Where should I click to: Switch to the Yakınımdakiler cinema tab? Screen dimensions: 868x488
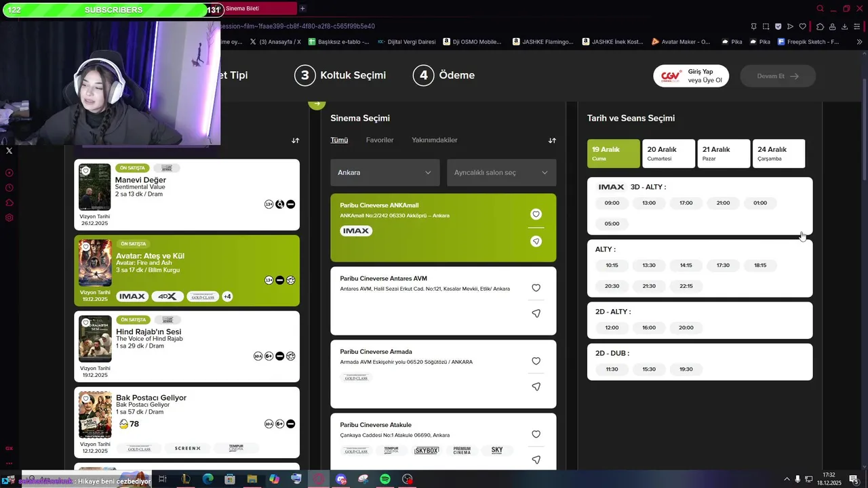coord(435,140)
